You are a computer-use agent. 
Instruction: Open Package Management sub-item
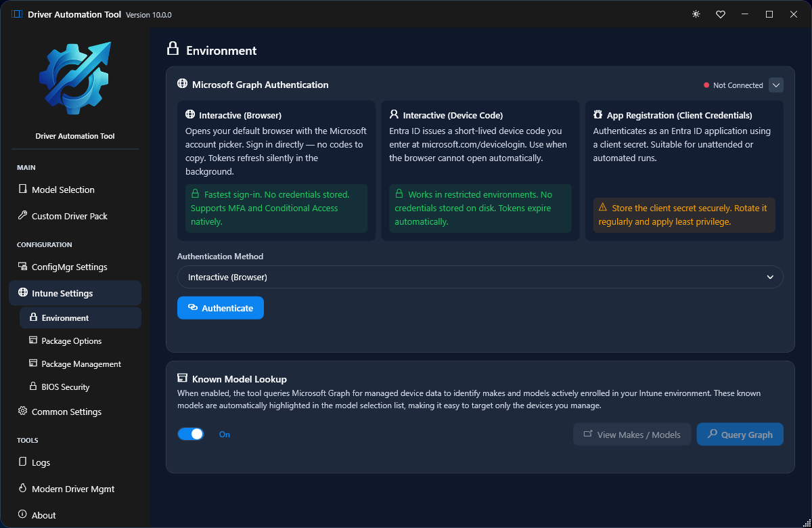click(81, 364)
